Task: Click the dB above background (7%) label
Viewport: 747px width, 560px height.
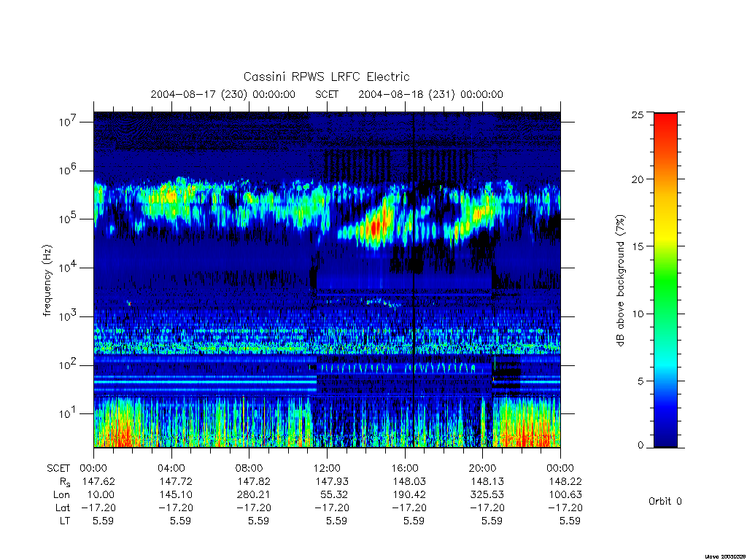Action: 620,280
